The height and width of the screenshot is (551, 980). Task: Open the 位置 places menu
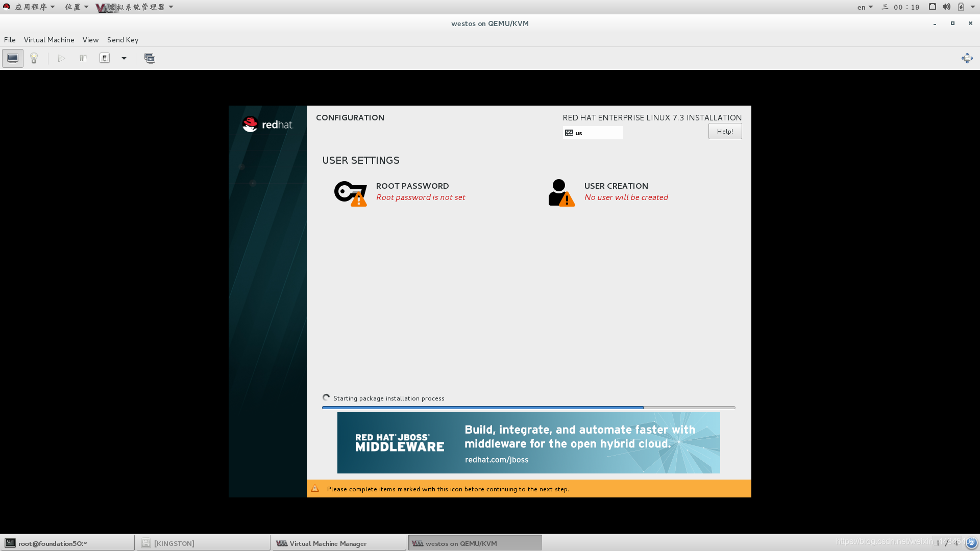[77, 7]
